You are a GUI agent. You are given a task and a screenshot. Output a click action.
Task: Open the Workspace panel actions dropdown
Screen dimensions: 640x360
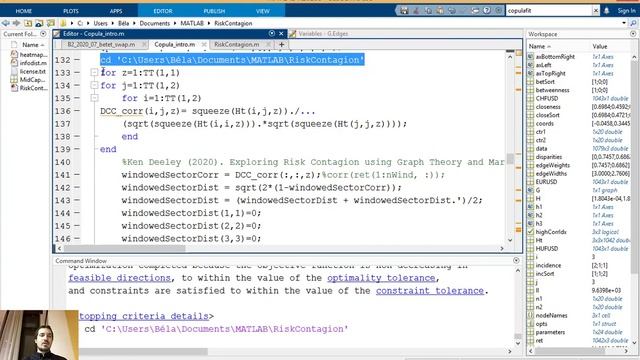point(633,34)
